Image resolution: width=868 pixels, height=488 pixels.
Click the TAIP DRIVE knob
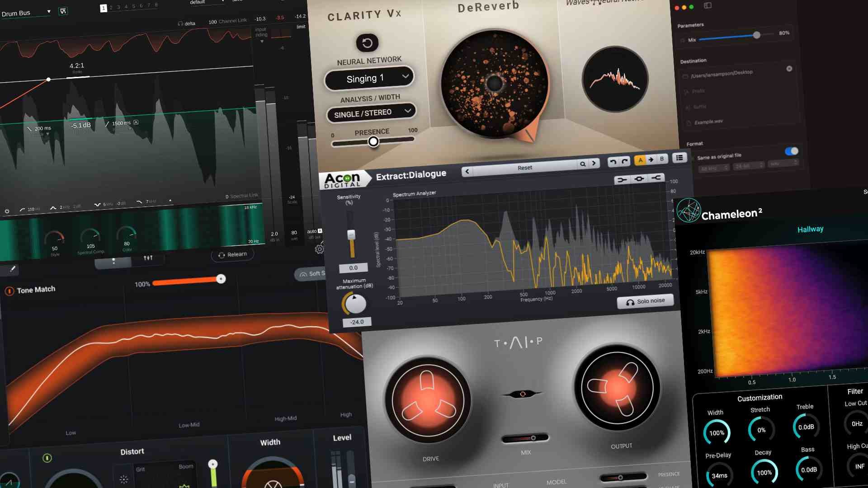[428, 401]
